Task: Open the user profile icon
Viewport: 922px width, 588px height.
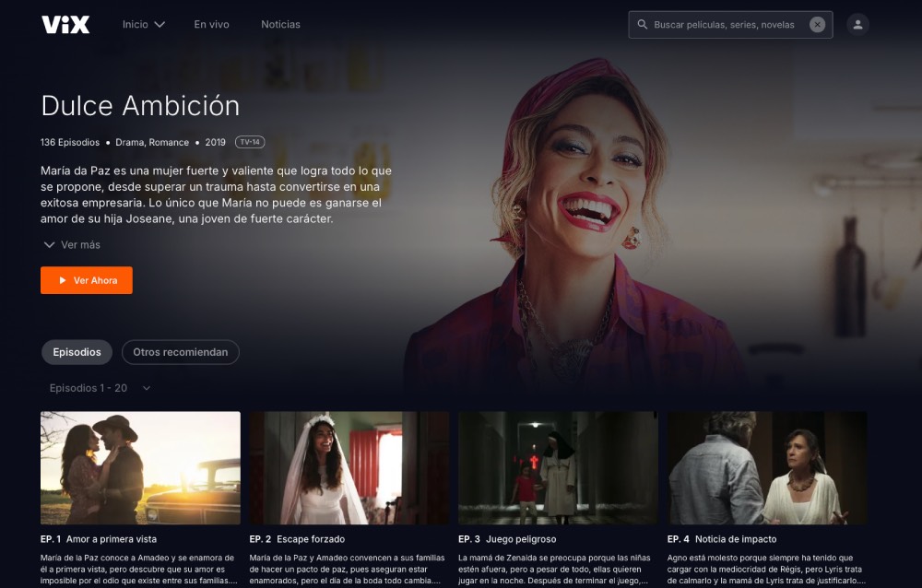Action: point(857,25)
